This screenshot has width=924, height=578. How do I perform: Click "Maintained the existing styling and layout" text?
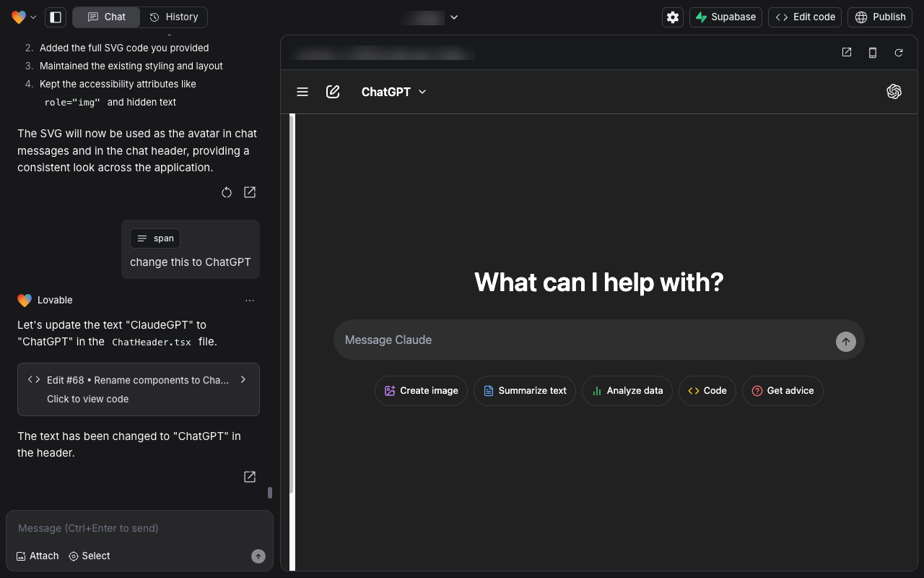[x=131, y=66]
